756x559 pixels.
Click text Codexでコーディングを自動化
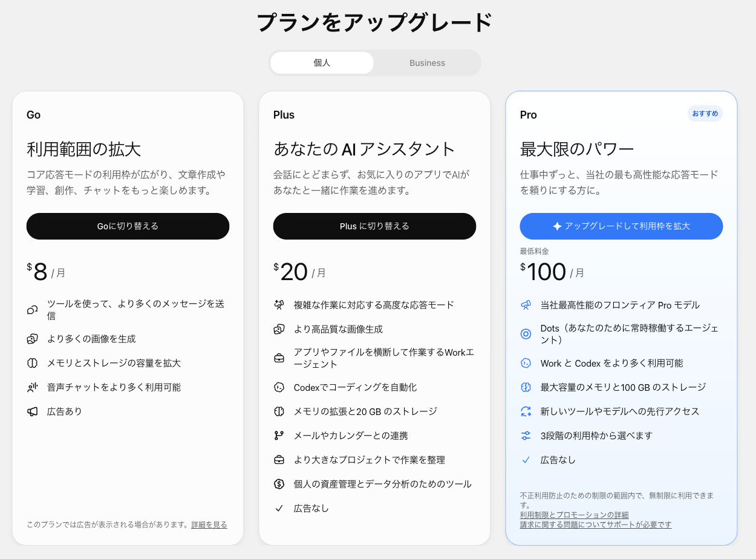tap(355, 387)
